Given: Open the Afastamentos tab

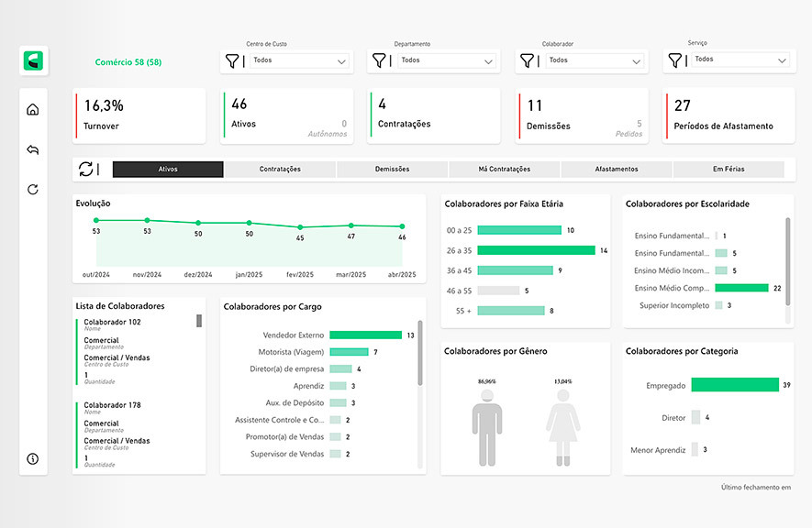Looking at the screenshot, I should coord(616,170).
